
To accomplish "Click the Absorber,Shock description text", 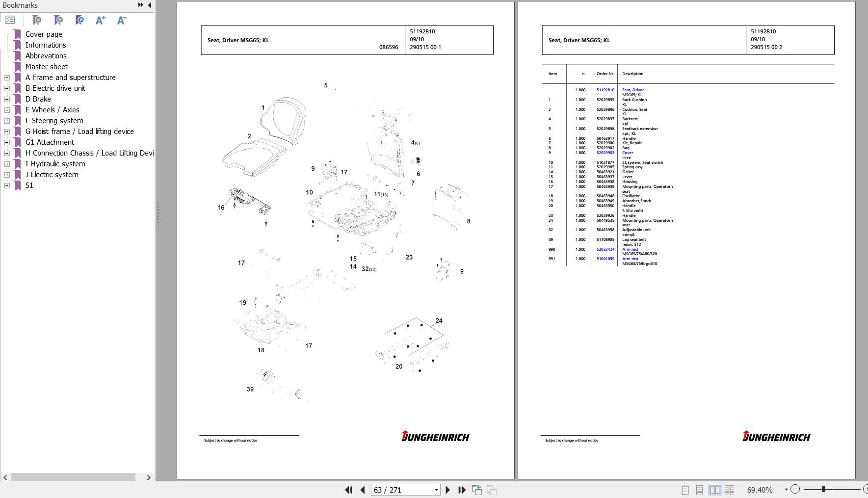I will [636, 201].
